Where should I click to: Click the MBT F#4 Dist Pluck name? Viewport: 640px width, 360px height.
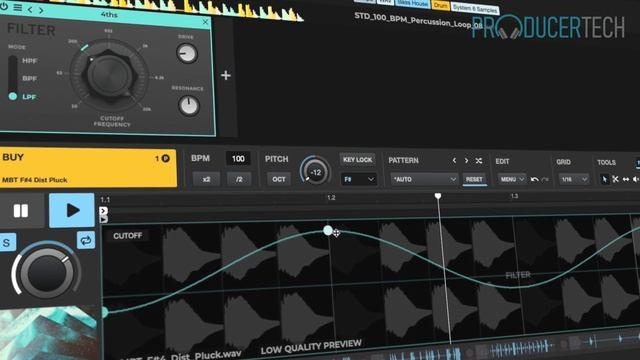(35, 180)
